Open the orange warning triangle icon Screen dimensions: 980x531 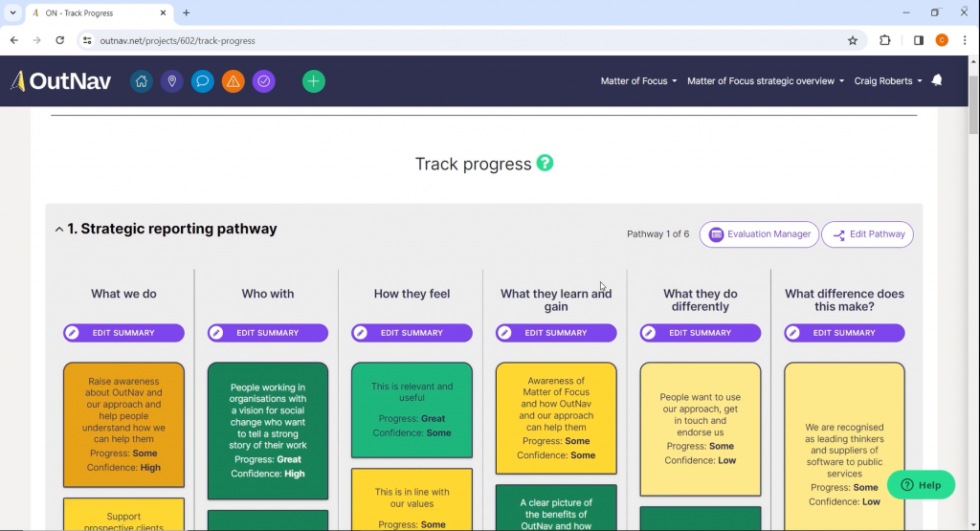pyautogui.click(x=234, y=81)
